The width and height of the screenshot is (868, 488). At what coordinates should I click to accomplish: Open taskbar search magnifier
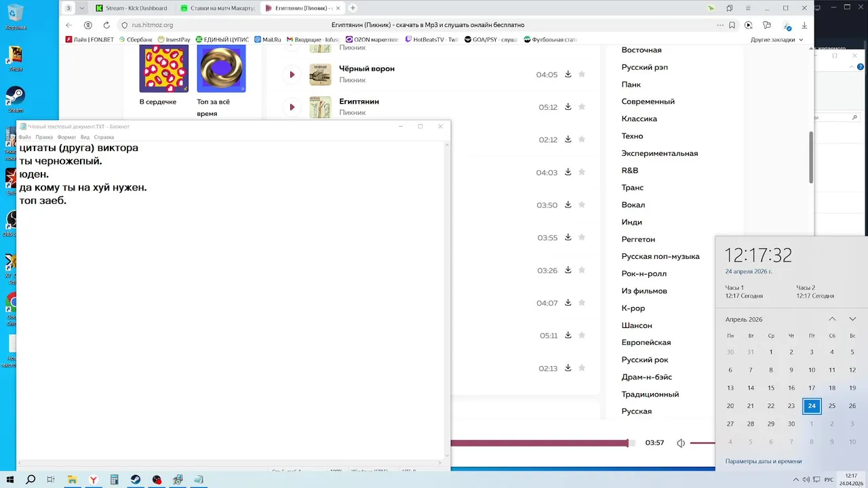coord(31,480)
